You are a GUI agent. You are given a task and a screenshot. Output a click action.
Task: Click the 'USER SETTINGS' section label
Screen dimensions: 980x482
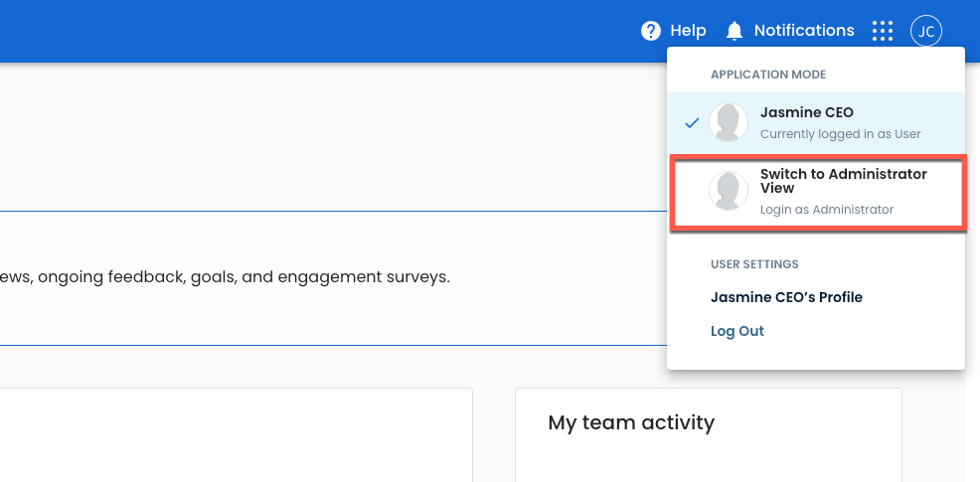754,263
